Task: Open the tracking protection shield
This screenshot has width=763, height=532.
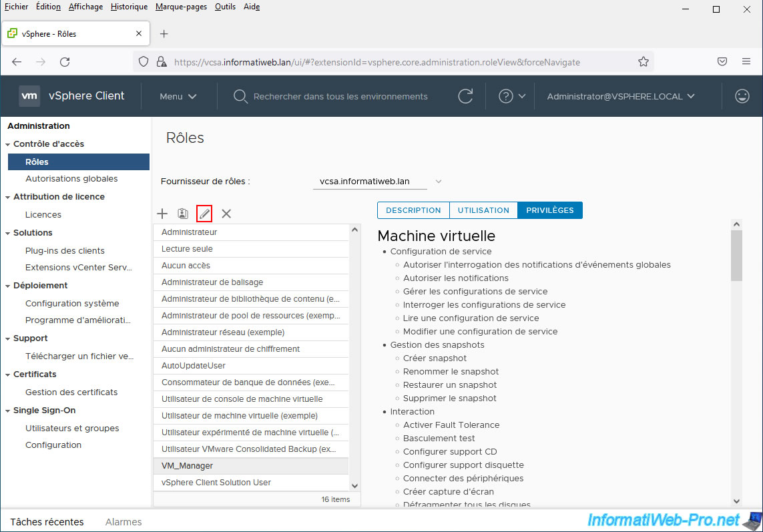Action: click(x=144, y=62)
